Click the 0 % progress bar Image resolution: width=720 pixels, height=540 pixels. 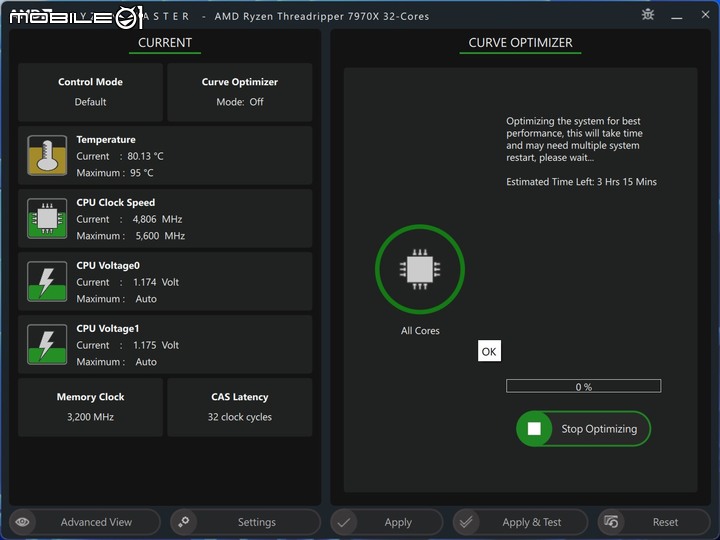point(584,386)
